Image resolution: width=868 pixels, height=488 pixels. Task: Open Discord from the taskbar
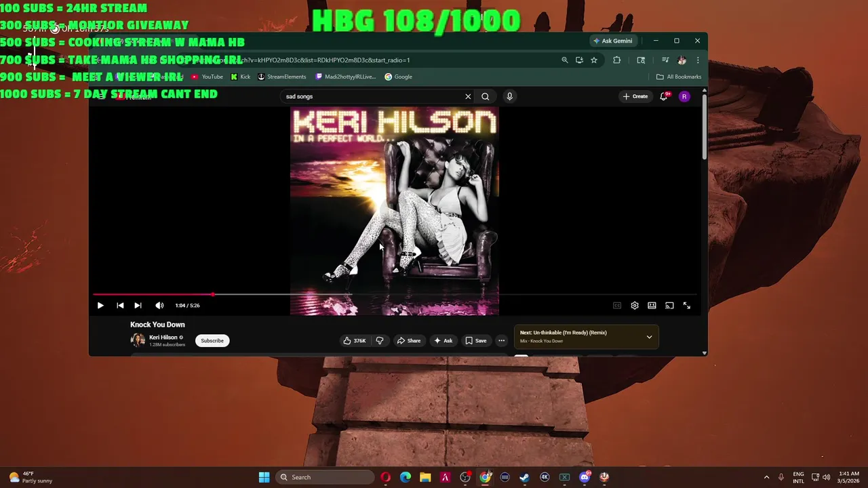(x=585, y=477)
